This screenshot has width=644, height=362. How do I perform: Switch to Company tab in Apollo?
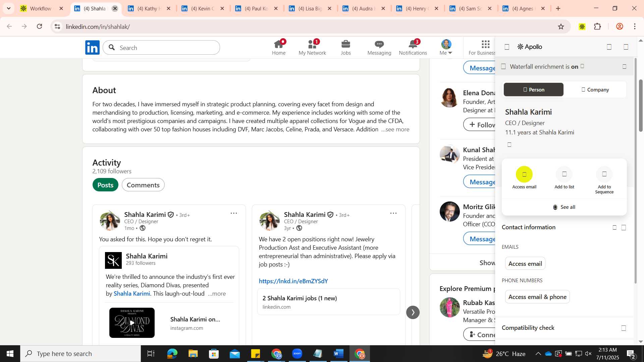pyautogui.click(x=595, y=89)
